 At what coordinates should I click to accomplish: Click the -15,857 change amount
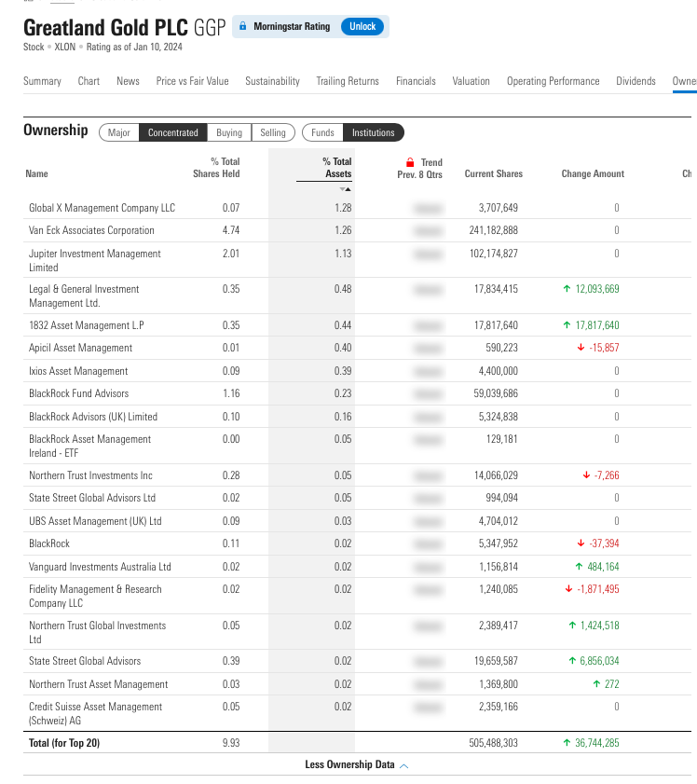604,348
